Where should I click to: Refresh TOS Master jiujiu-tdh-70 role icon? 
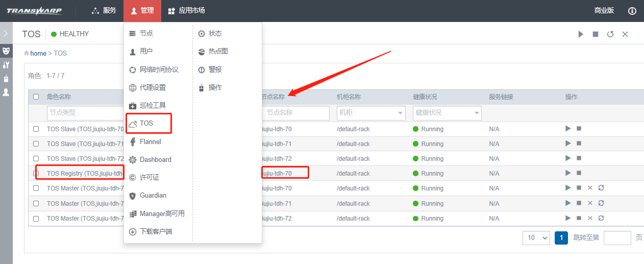(601, 188)
